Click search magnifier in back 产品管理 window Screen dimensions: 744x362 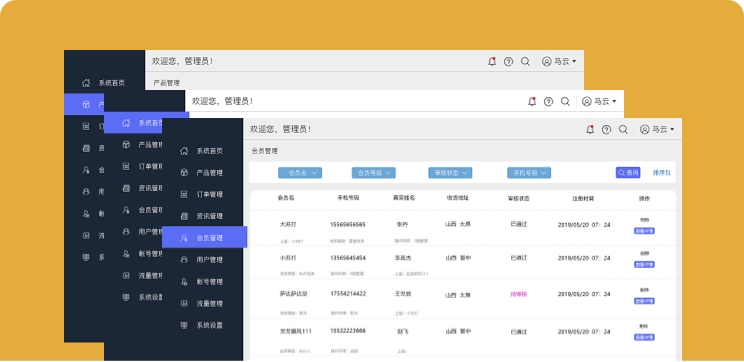pos(525,62)
